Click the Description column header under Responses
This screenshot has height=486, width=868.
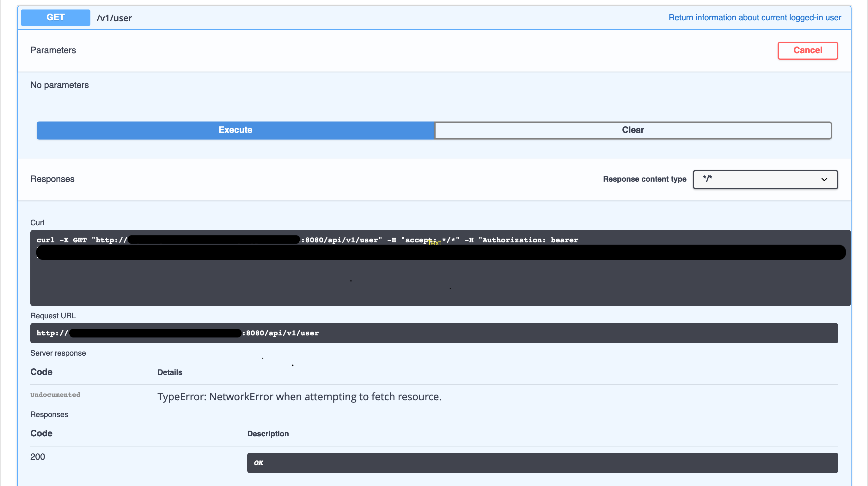coord(268,434)
